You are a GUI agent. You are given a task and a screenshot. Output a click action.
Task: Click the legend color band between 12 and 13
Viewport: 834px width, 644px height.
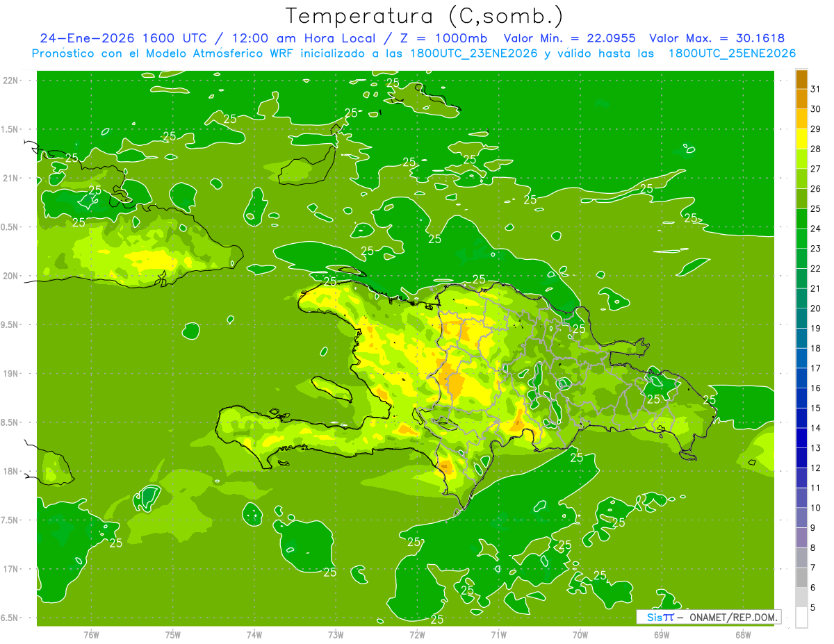(801, 458)
